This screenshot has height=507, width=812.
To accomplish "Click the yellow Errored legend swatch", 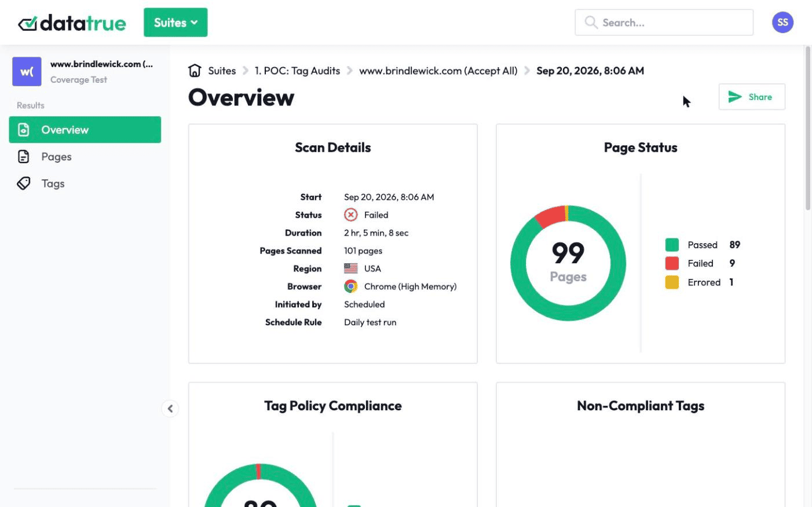I will (672, 282).
